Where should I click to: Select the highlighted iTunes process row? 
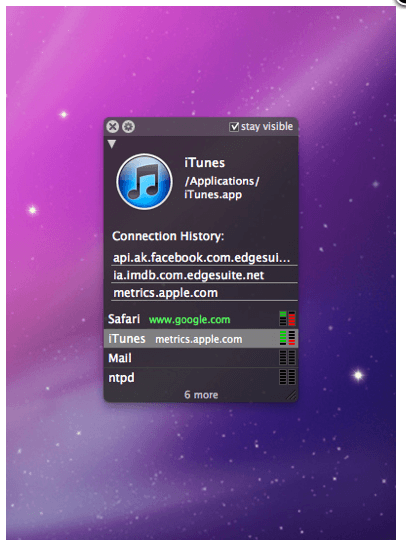[201, 338]
